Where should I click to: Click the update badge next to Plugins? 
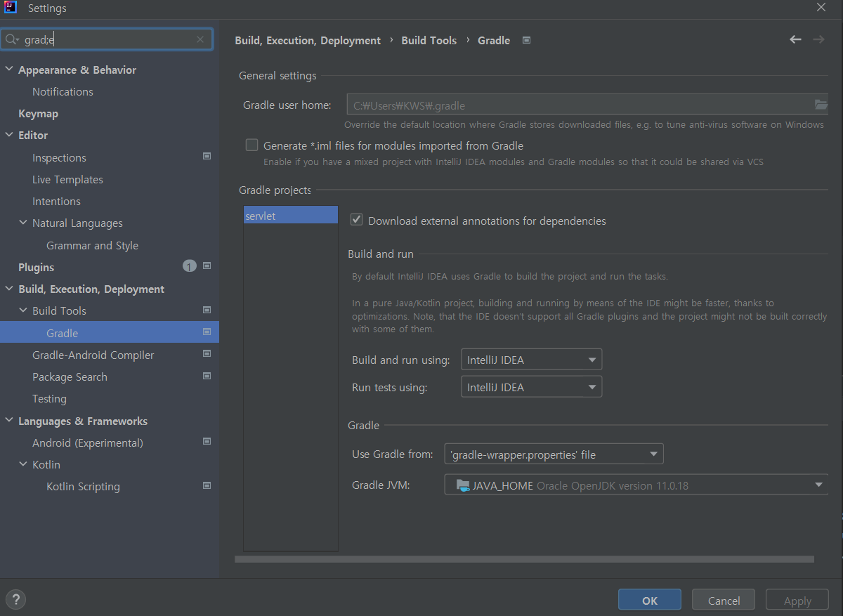189,266
